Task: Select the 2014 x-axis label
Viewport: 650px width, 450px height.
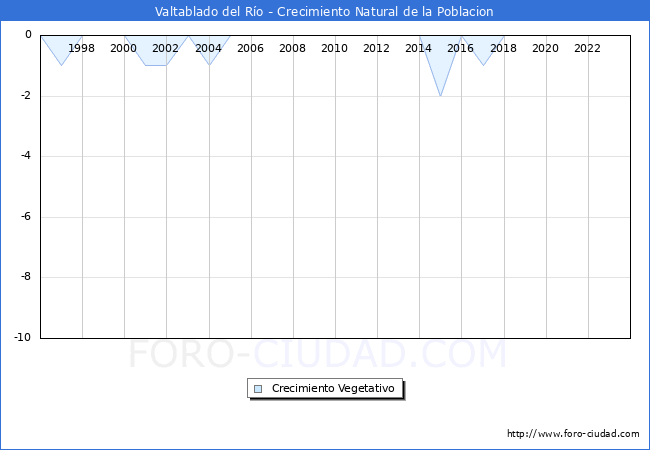Action: coord(418,48)
